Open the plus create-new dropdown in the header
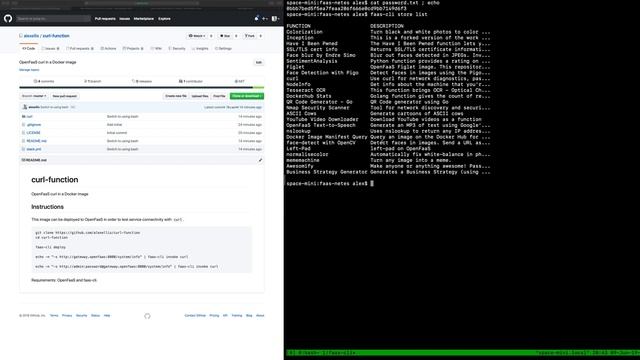This screenshot has width=640, height=360. point(264,18)
